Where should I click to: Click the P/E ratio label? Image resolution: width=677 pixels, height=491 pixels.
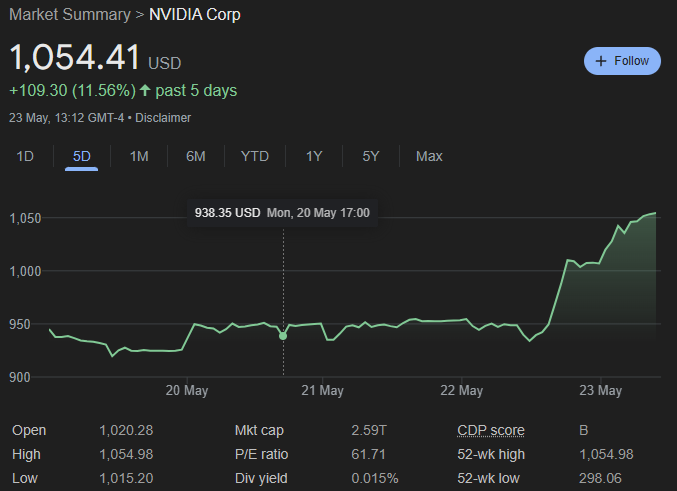pyautogui.click(x=261, y=454)
